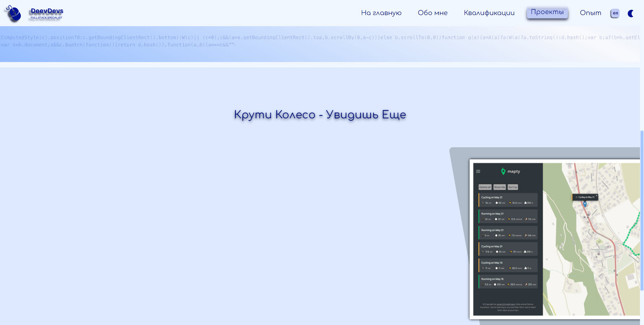Click the hamburger menu icon in mapty preview
The width and height of the screenshot is (644, 325).
point(478,171)
